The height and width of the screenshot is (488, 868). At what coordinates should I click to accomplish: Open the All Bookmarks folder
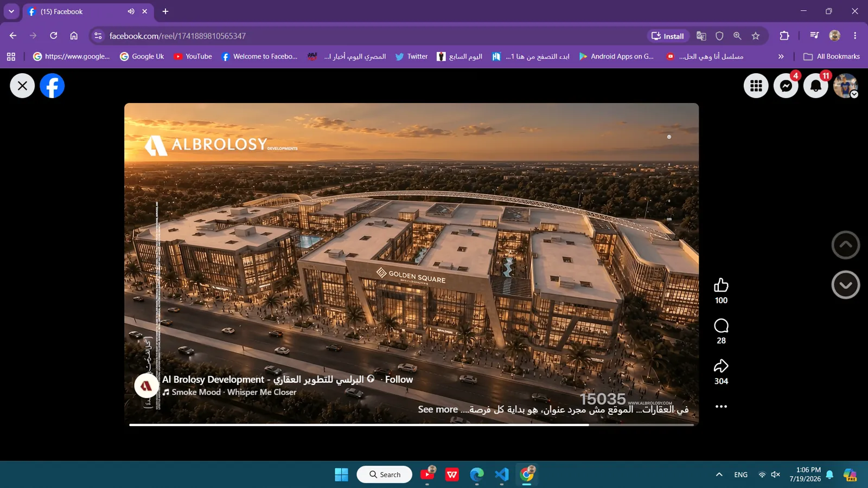pyautogui.click(x=832, y=56)
